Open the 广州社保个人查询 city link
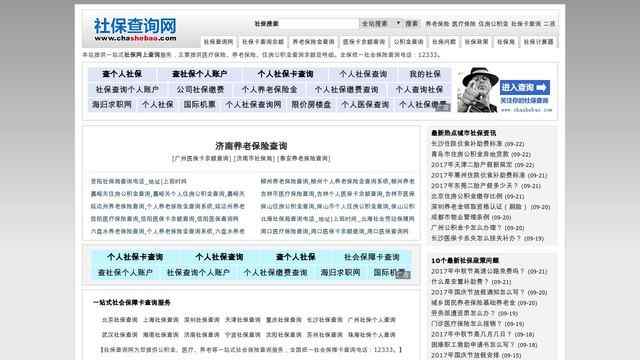640x360 pixels. tap(372, 320)
